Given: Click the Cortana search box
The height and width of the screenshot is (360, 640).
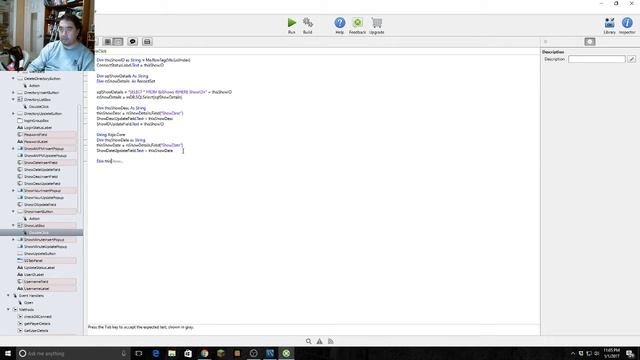Looking at the screenshot, I should click(73, 353).
